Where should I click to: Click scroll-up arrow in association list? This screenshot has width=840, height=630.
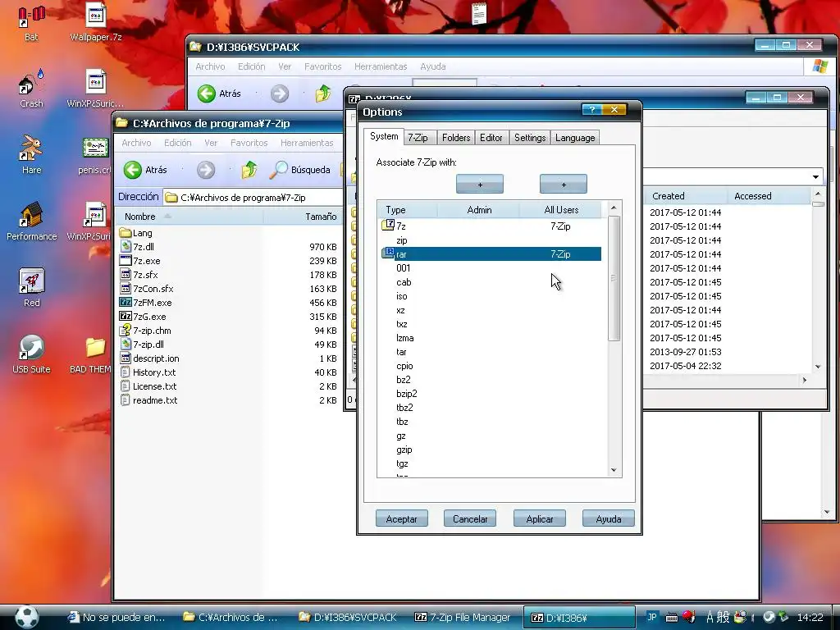(x=614, y=208)
